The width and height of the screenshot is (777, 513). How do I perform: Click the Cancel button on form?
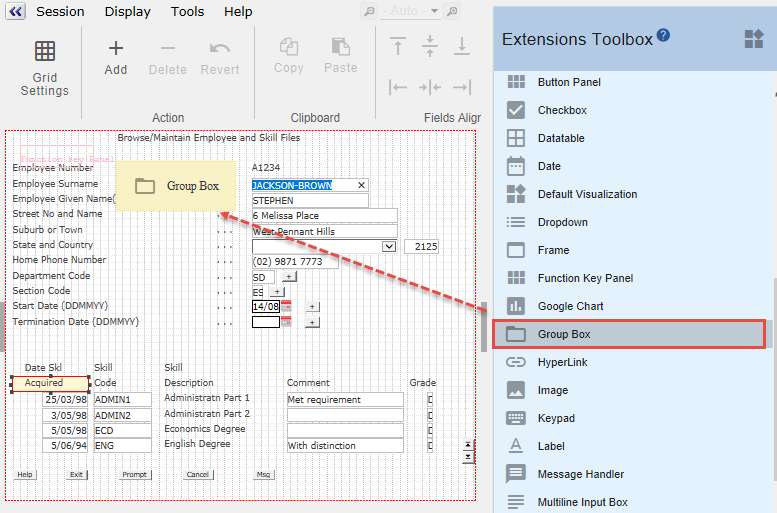(x=198, y=474)
